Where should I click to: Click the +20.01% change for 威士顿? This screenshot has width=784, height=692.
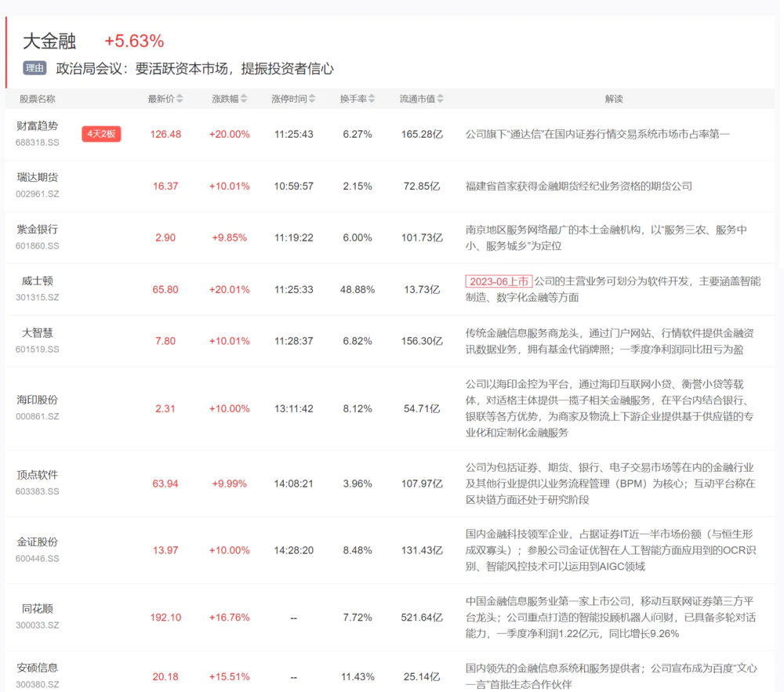point(230,289)
